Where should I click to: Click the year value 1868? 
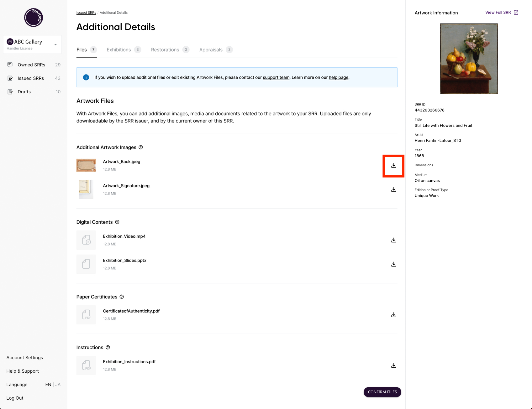tap(419, 156)
